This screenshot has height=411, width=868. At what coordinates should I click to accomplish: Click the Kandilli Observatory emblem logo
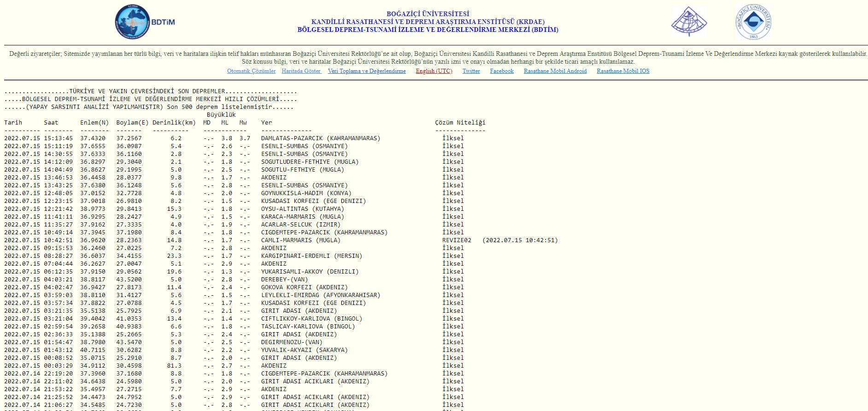[689, 22]
